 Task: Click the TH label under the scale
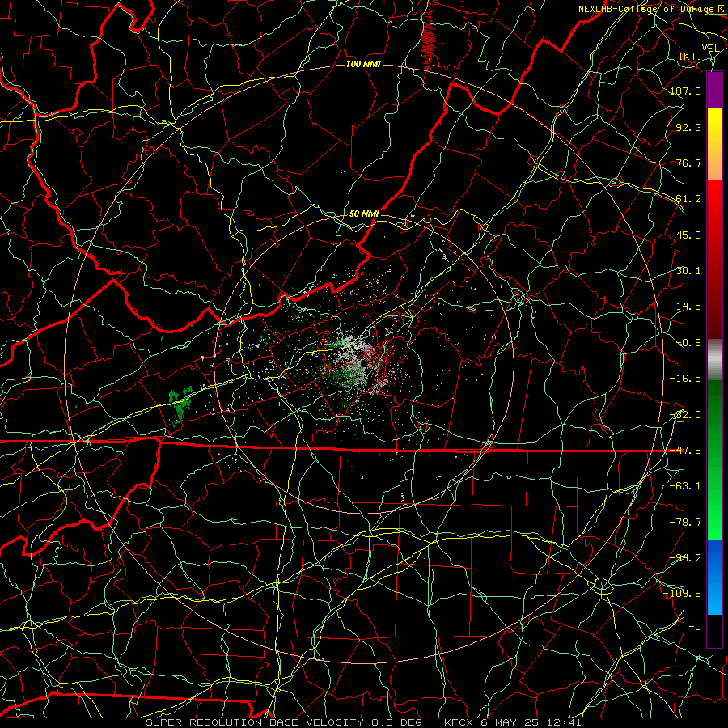tap(695, 630)
